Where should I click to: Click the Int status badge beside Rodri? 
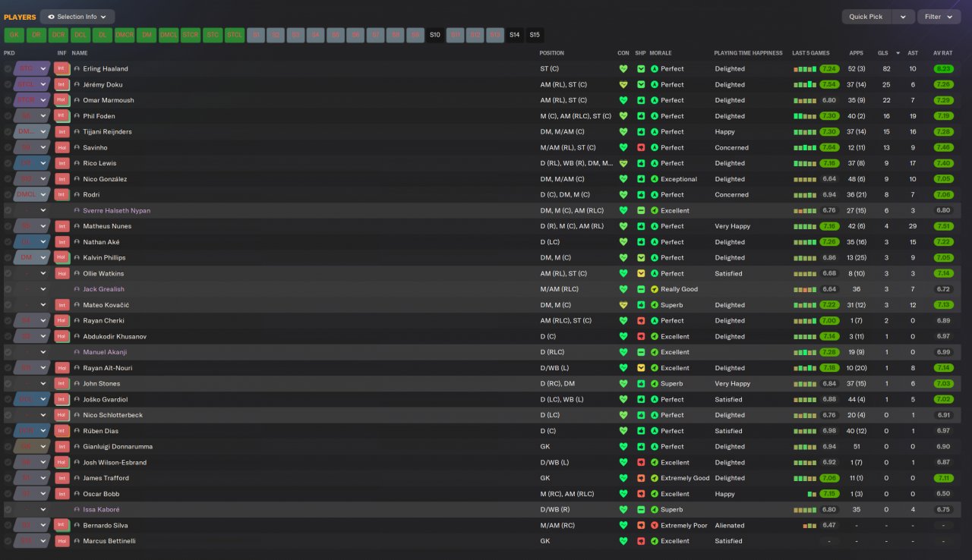pos(62,195)
